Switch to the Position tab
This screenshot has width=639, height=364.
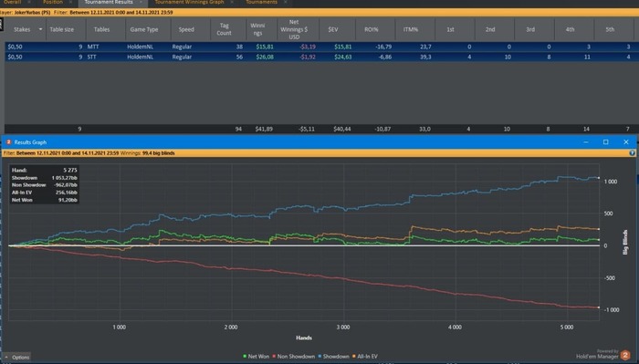tap(53, 2)
